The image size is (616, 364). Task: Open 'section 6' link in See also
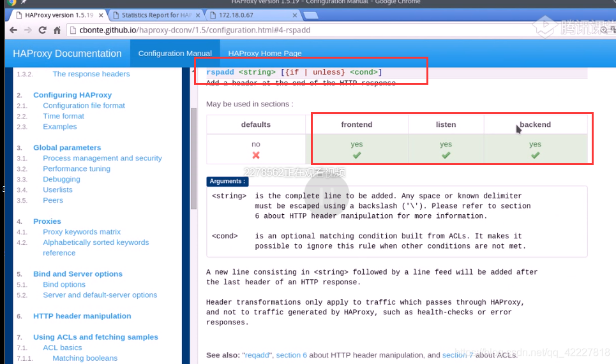pos(291,355)
